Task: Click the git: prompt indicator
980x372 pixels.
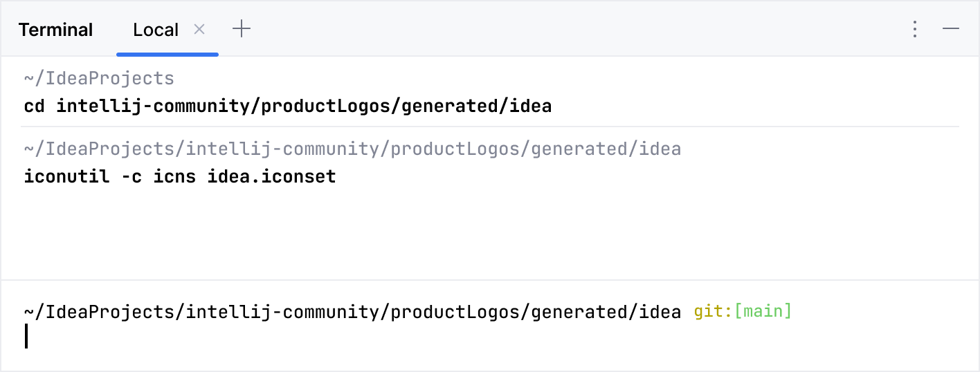Action: [x=712, y=312]
